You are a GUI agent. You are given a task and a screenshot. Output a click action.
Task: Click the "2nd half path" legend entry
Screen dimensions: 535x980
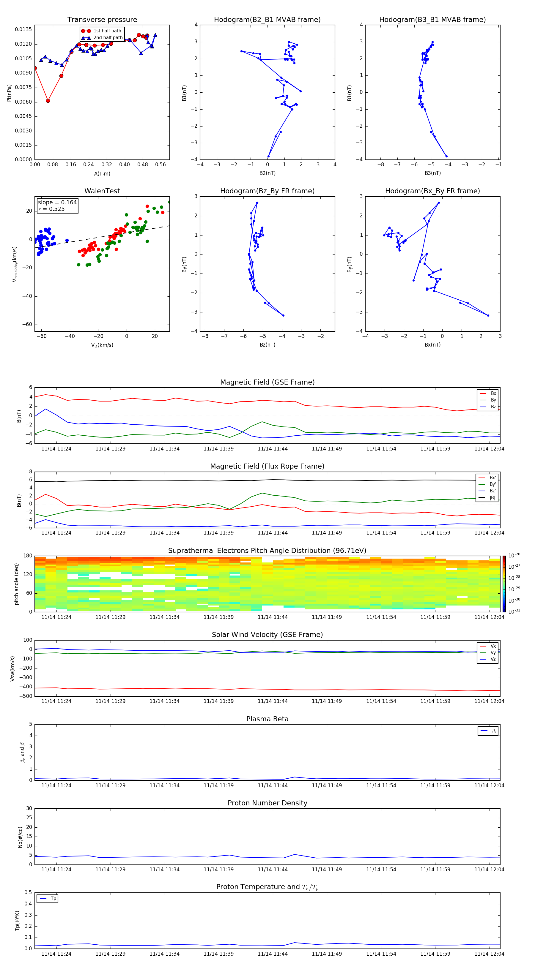point(102,38)
